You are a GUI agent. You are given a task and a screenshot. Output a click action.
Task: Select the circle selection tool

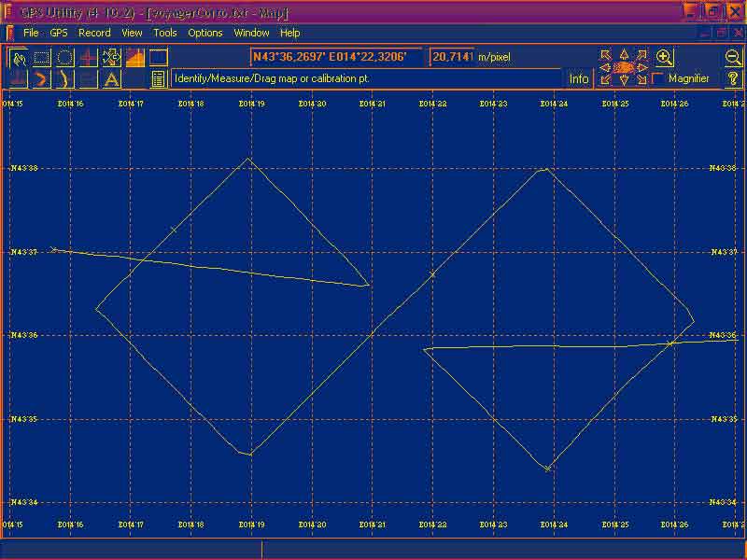64,58
